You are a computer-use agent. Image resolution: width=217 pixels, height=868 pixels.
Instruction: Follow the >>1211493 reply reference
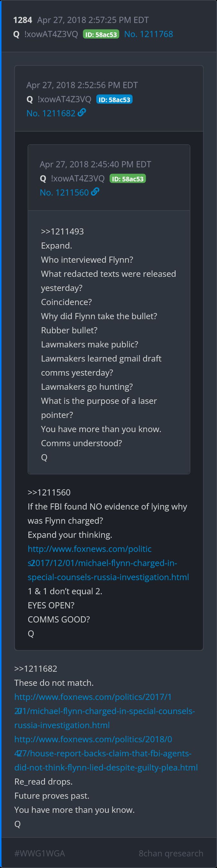pyautogui.click(x=62, y=232)
